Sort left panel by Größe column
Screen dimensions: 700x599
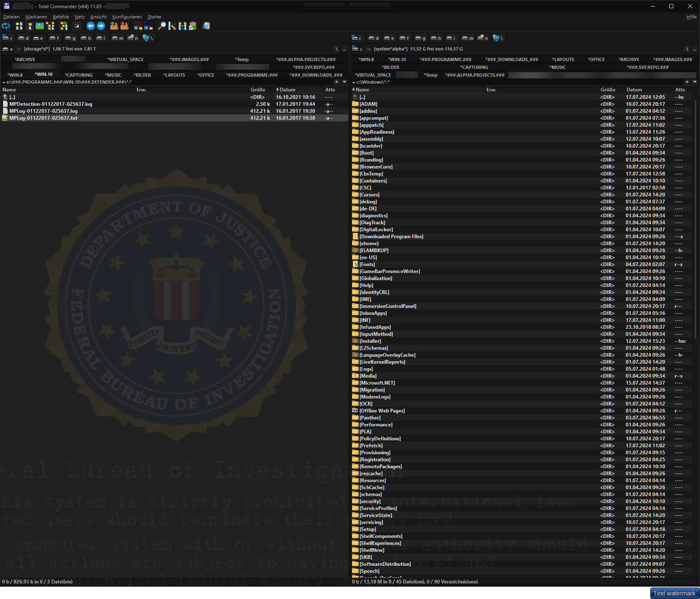(x=261, y=89)
